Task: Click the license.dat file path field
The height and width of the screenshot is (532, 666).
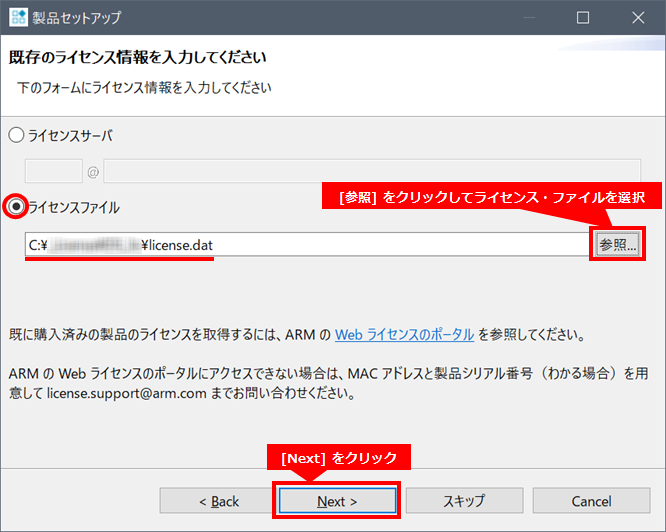Action: (307, 245)
